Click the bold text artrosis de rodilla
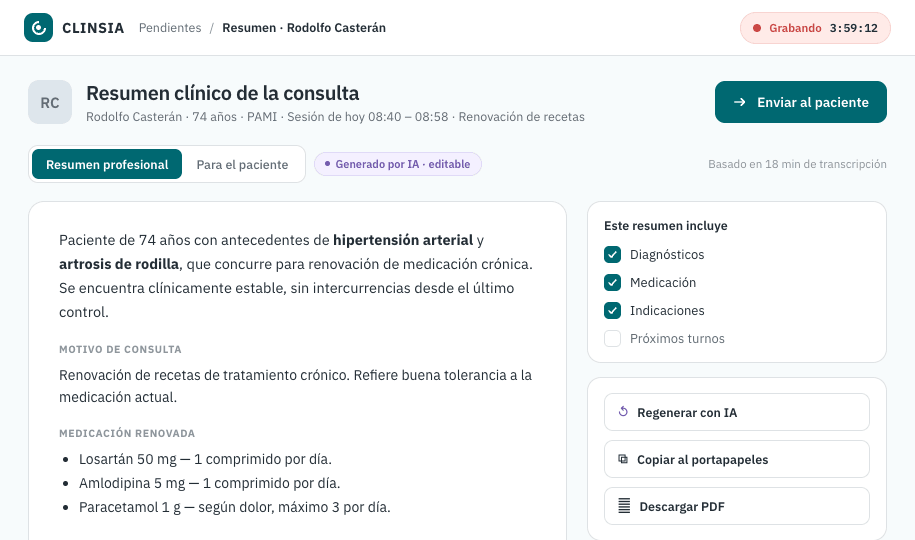This screenshot has width=915, height=540. coord(119,264)
